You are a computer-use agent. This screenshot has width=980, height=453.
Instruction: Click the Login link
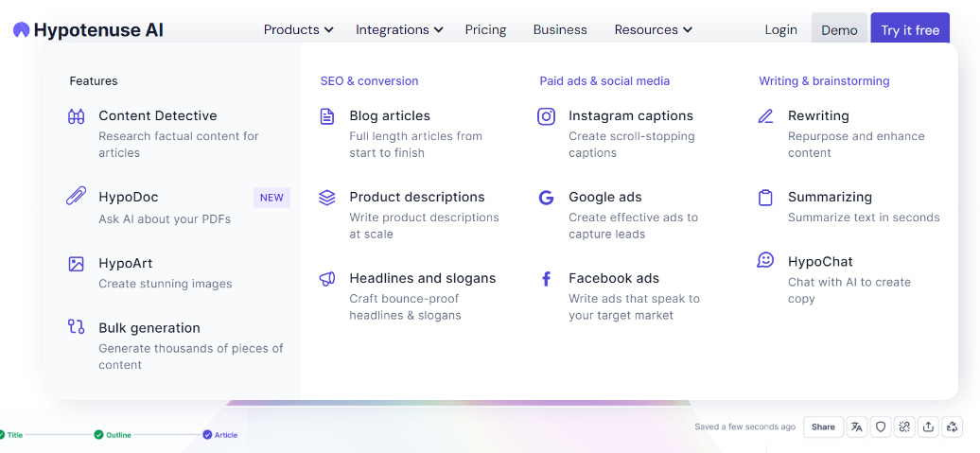(780, 29)
